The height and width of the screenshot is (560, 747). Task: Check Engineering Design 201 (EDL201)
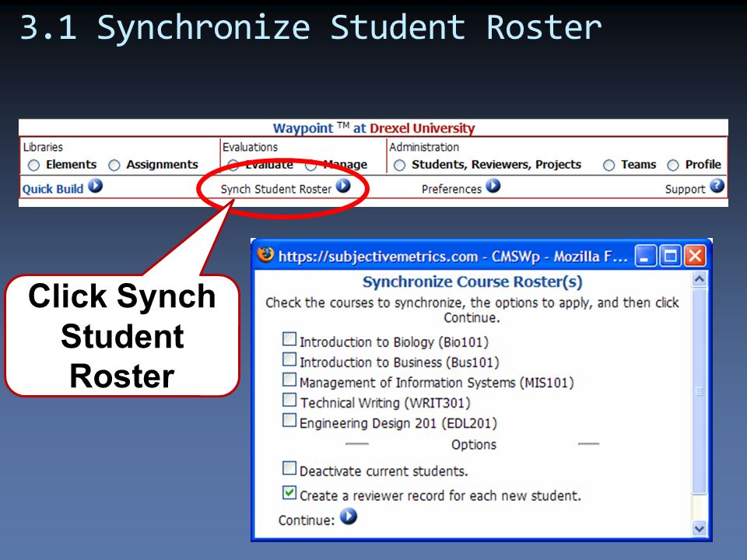[289, 420]
